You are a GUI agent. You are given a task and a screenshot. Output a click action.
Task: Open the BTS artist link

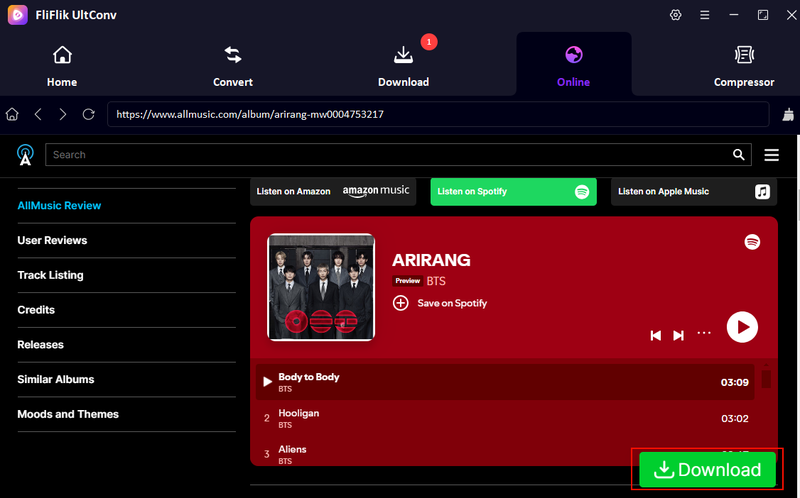436,281
